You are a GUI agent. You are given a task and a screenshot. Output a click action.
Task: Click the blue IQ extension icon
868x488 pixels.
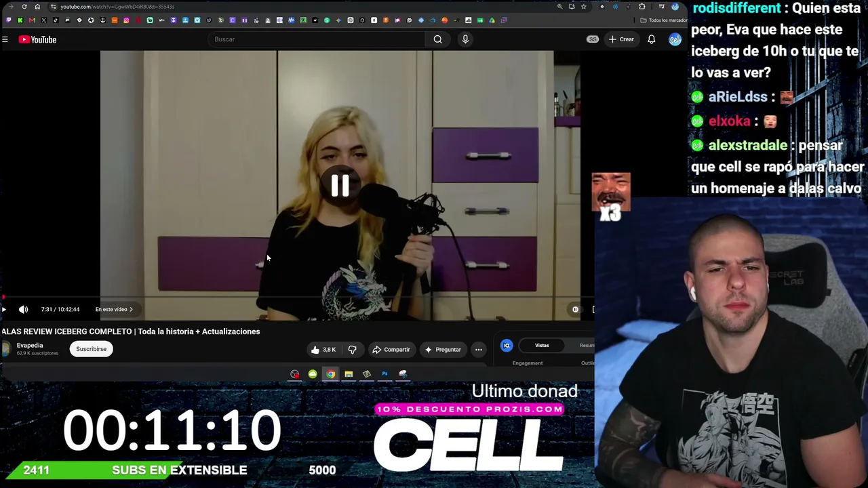click(x=507, y=346)
